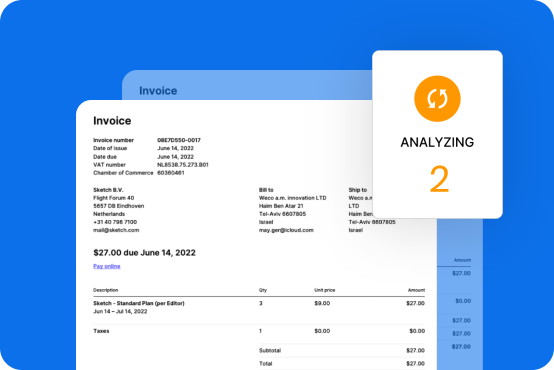This screenshot has width=554, height=370.
Task: Select the front Invoice heading
Action: [112, 121]
